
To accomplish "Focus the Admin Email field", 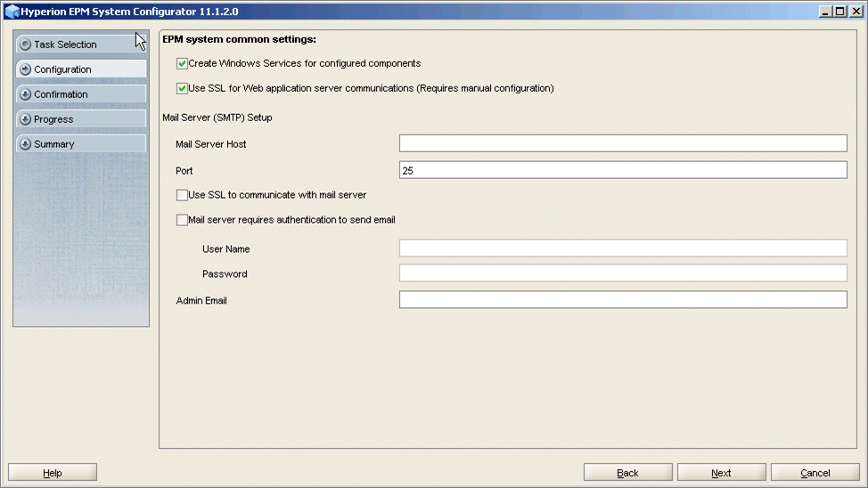I will pos(623,300).
